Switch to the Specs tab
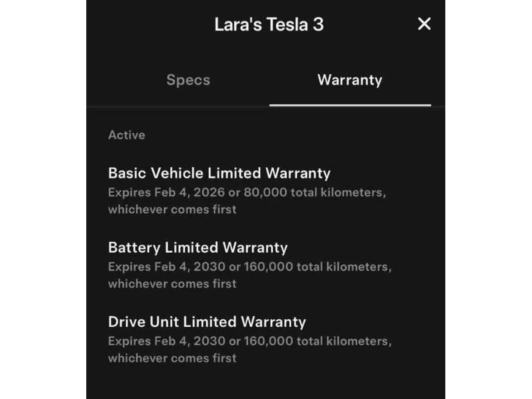This screenshot has height=399, width=532. [188, 80]
